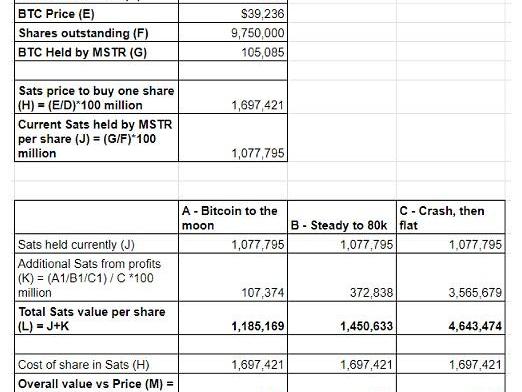Select the BTC Held by MSTR (G) cell
The height and width of the screenshot is (392, 522).
coord(97,51)
